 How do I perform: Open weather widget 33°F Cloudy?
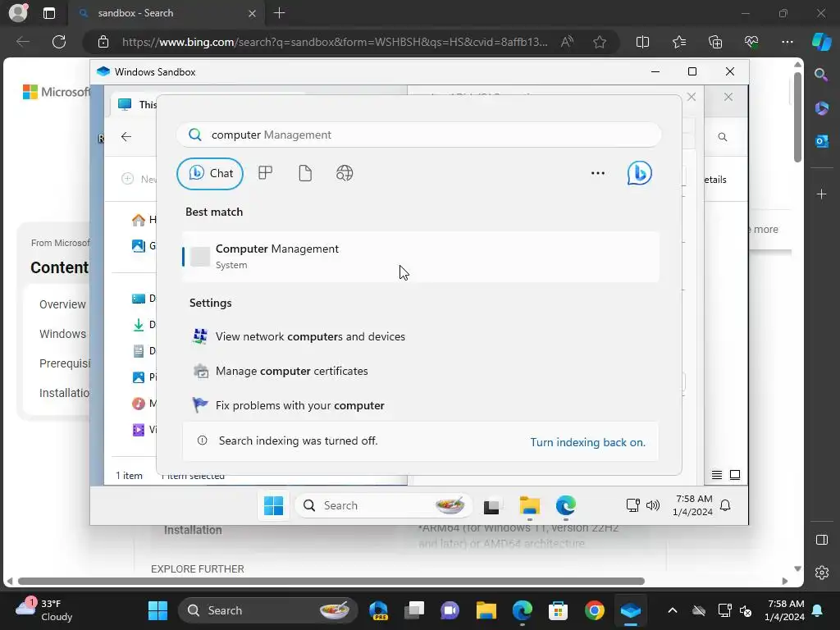[44, 610]
